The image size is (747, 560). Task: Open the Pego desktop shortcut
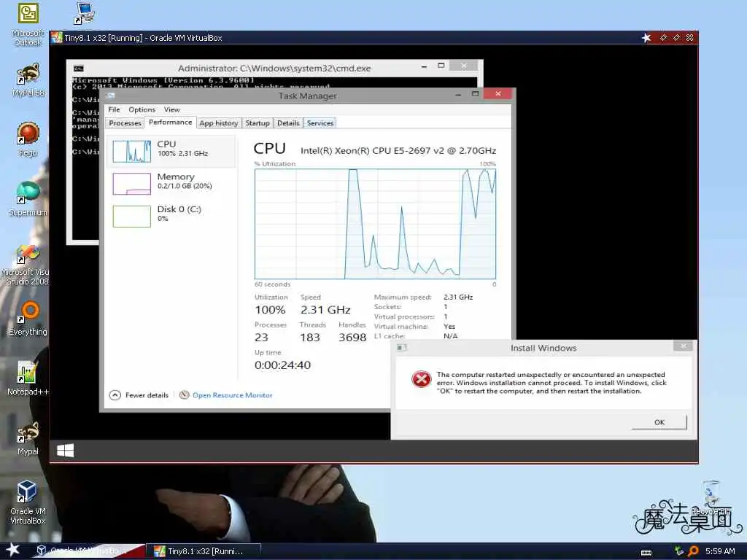(28, 139)
